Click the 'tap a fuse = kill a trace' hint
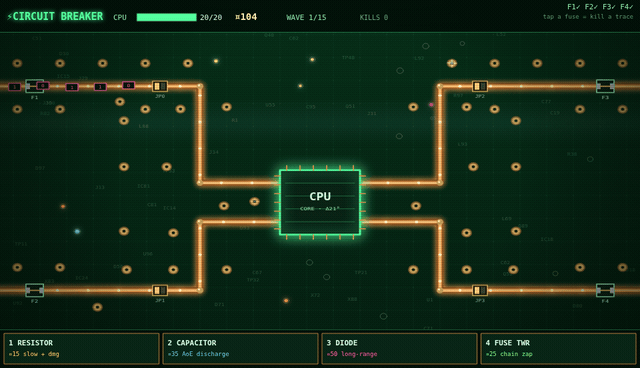 point(588,17)
